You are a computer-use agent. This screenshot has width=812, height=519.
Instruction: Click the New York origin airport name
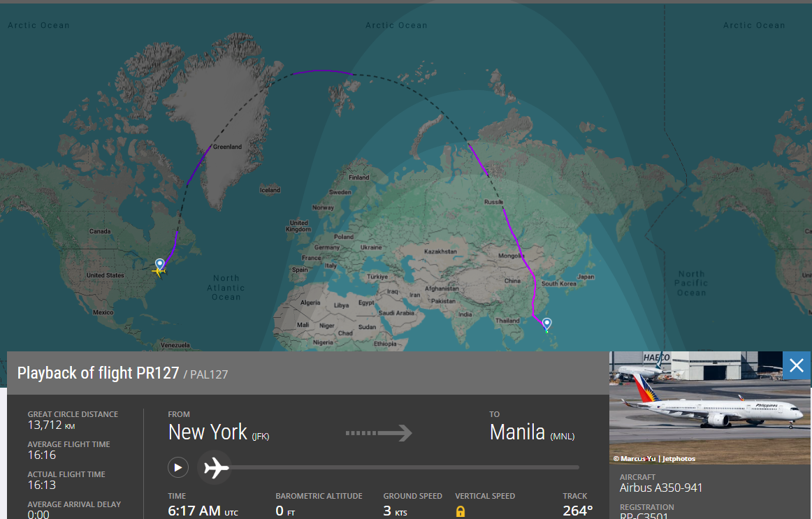coord(208,432)
